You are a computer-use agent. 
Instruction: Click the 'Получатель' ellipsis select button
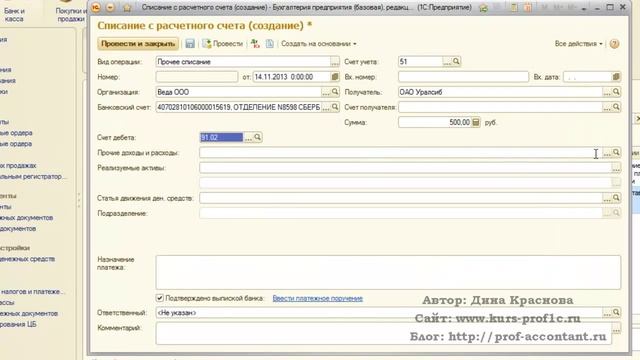point(607,92)
